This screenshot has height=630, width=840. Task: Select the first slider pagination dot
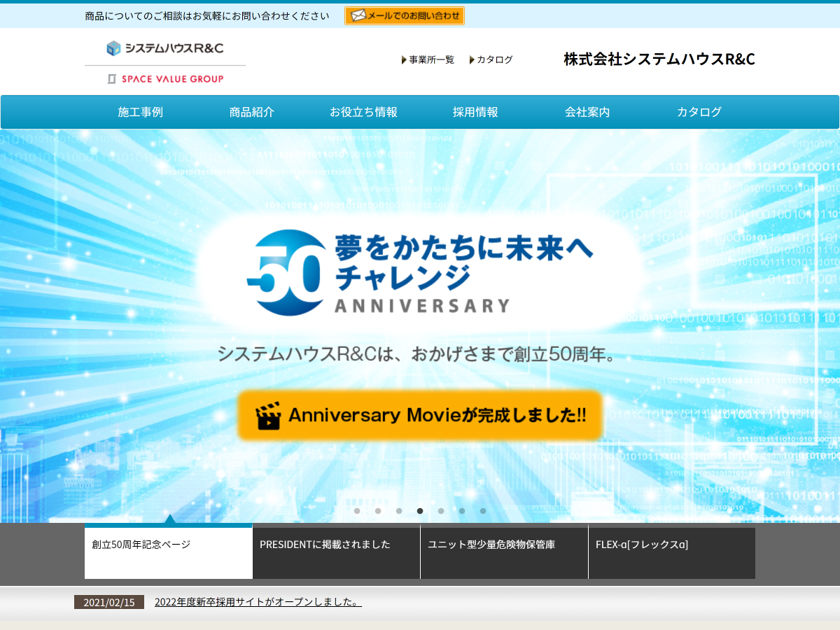click(357, 511)
